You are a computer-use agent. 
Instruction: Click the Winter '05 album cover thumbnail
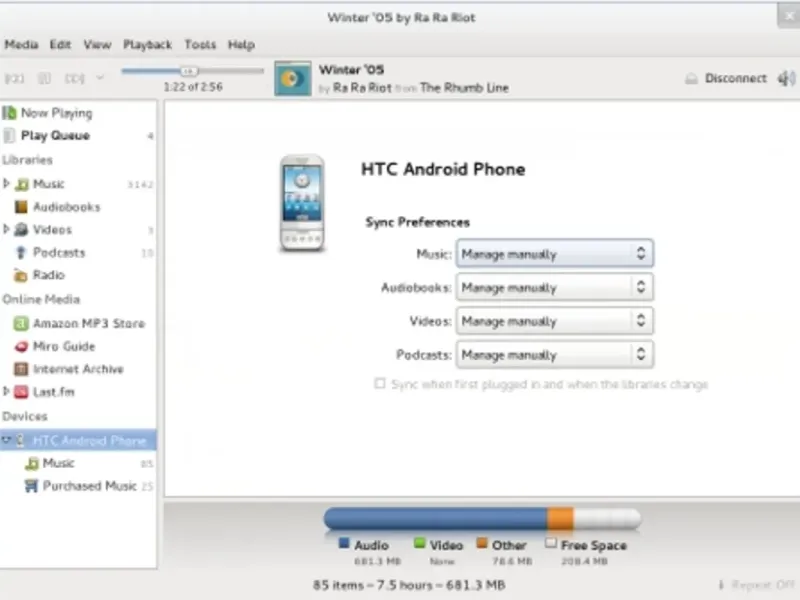point(292,79)
